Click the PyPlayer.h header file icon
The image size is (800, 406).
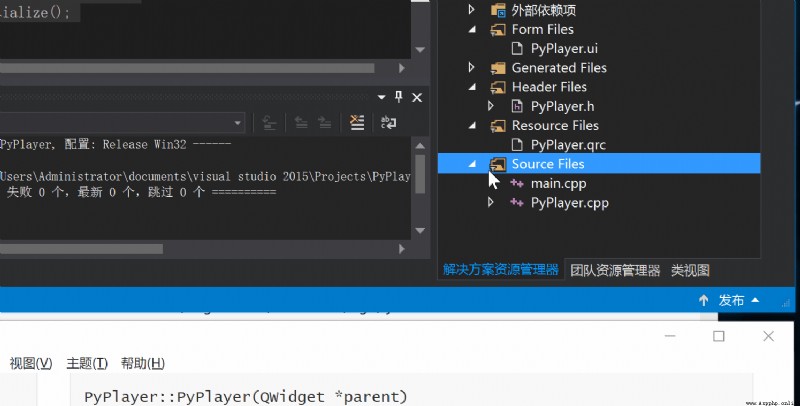tap(517, 106)
